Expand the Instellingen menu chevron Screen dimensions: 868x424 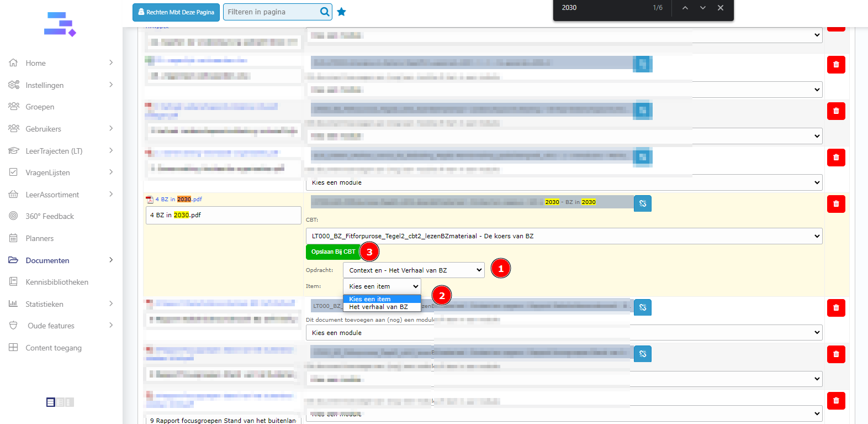111,85
